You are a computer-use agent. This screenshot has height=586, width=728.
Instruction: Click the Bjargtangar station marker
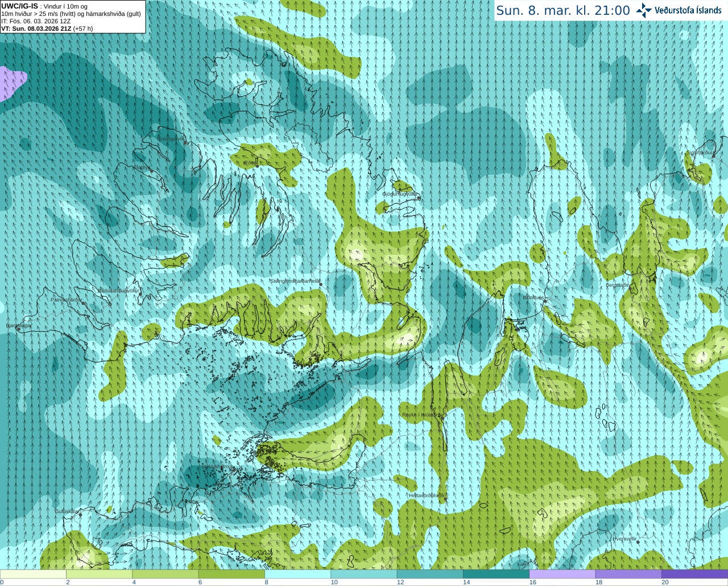18,329
